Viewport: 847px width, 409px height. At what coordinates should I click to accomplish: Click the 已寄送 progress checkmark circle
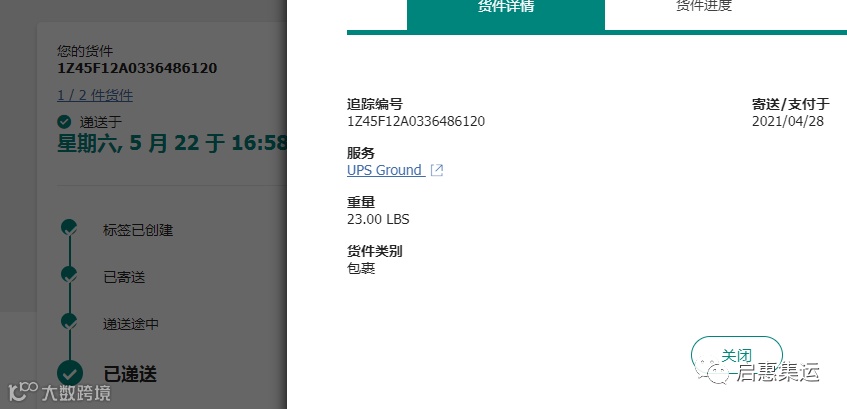point(69,274)
